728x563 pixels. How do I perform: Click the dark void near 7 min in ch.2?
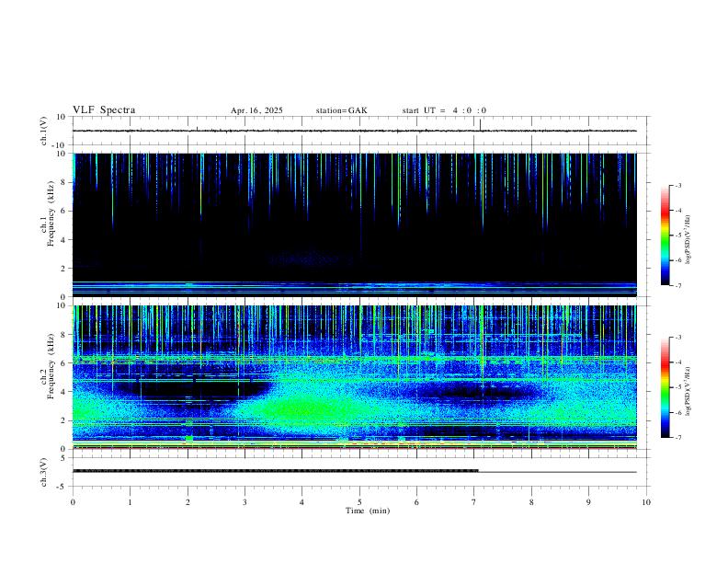(478, 393)
